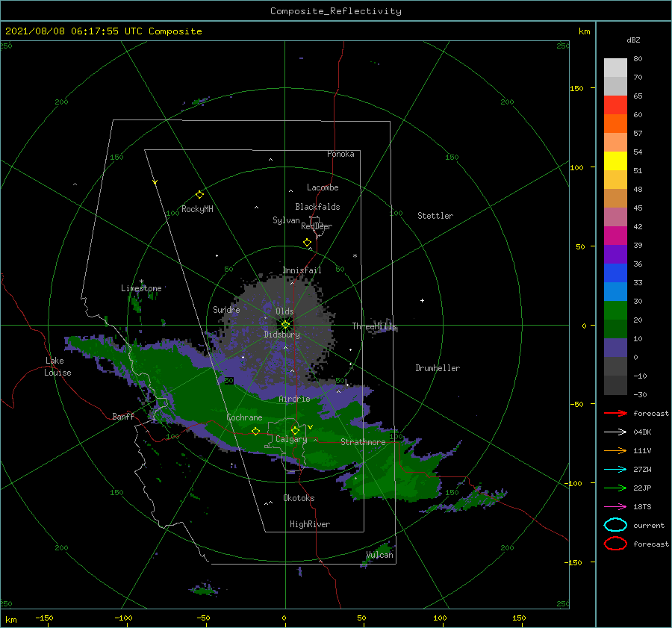Viewport: 672px width, 628px height.
Task: Click the yellow 54 dBZ color swatch
Action: click(615, 161)
